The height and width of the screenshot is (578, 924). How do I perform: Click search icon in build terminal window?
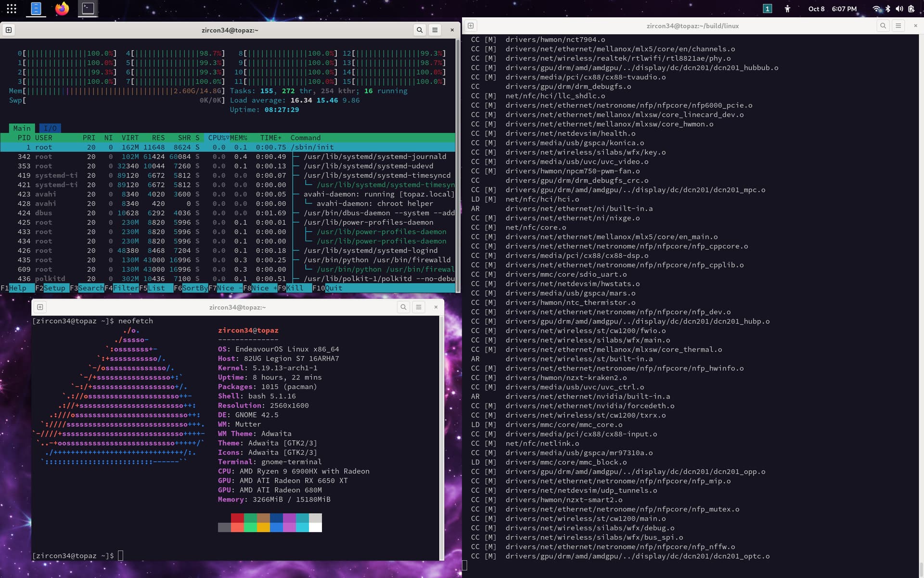(x=883, y=26)
